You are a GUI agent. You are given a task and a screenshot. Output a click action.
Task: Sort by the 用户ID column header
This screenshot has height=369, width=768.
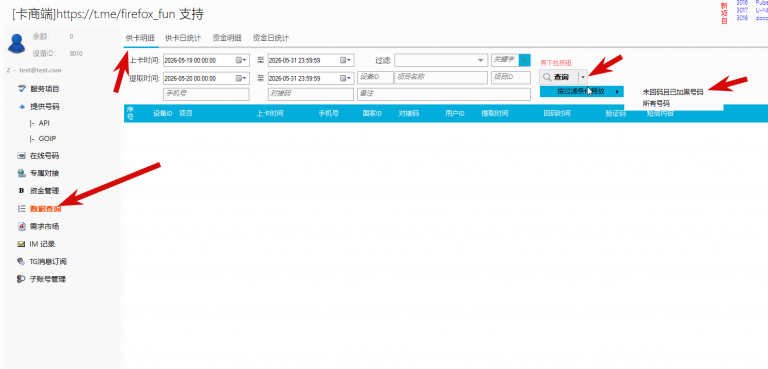[455, 113]
